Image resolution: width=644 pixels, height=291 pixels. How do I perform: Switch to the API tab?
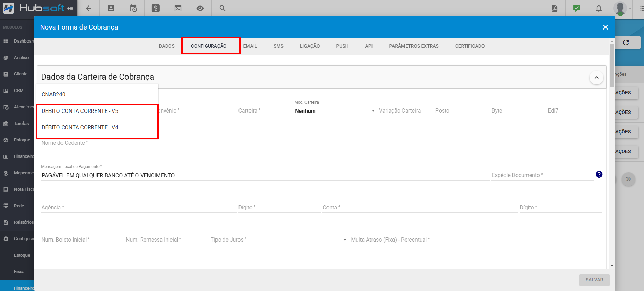click(369, 46)
